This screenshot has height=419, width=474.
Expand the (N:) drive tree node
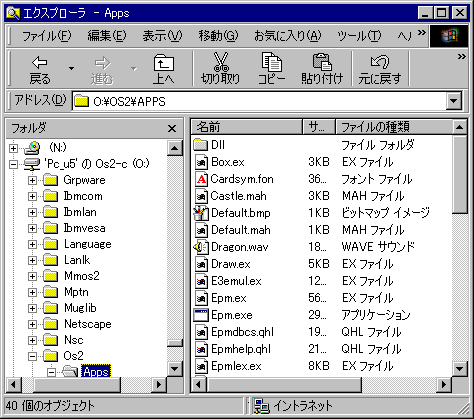13,148
